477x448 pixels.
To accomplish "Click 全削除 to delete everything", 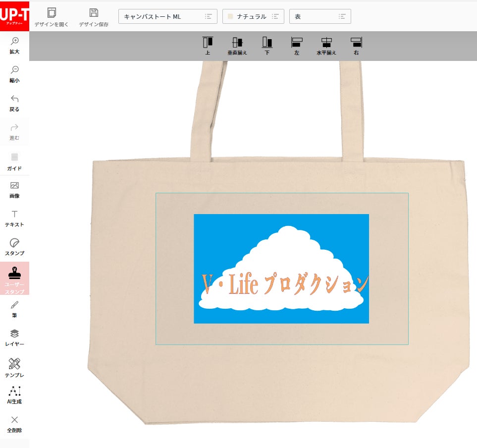I will click(x=14, y=423).
